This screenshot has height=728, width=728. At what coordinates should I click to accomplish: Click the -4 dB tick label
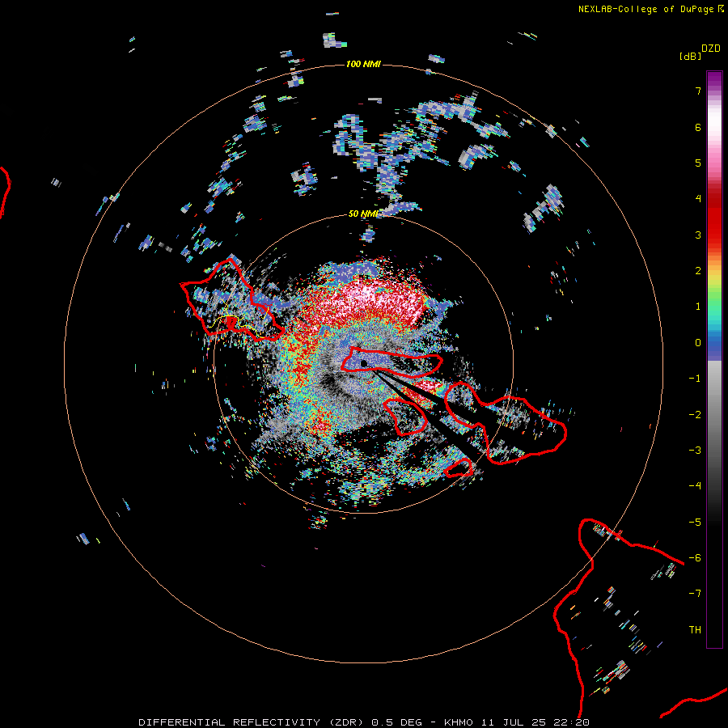[695, 486]
